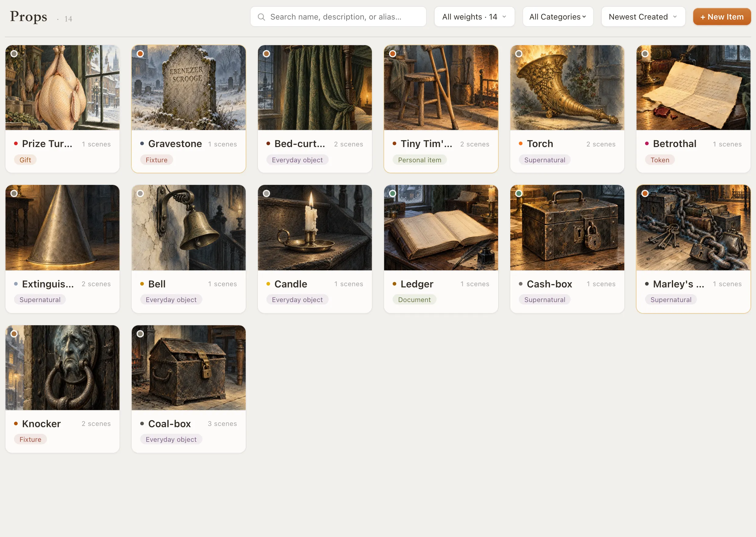756x537 pixels.
Task: Click "3 scenes" on Coal-box card
Action: pyautogui.click(x=222, y=423)
